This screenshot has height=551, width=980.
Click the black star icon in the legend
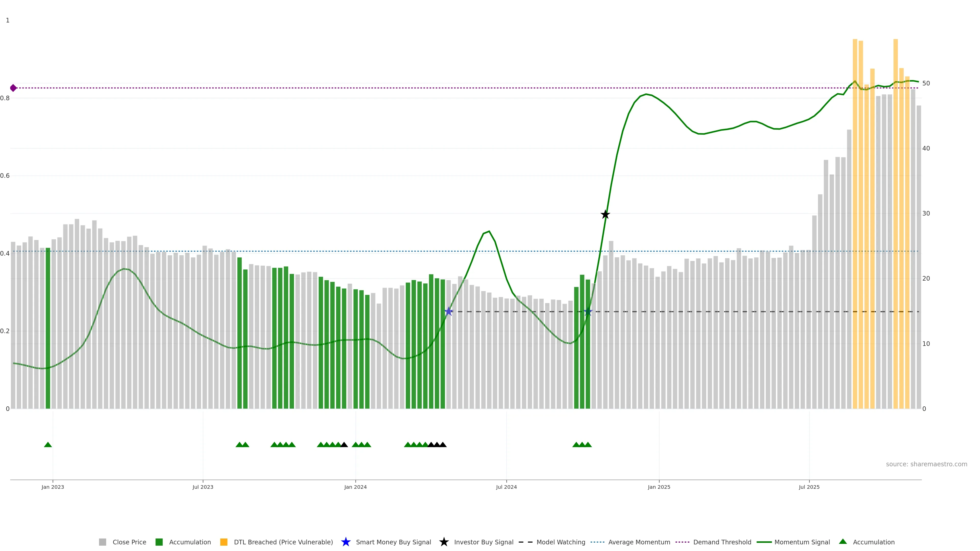pyautogui.click(x=444, y=542)
